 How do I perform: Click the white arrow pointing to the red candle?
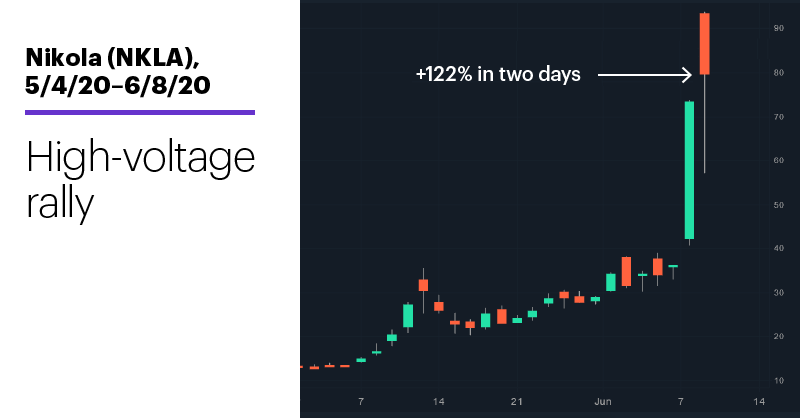pos(644,75)
